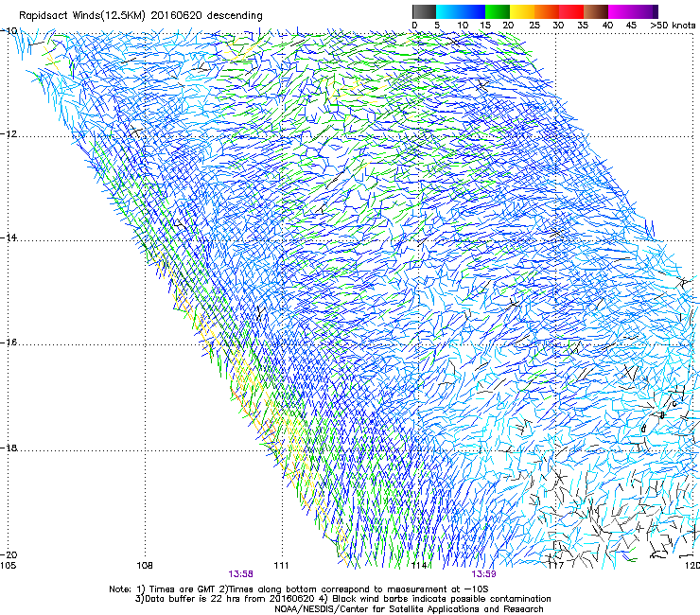Click the -20 latitude axis label
This screenshot has height=615, width=700.
point(9,554)
